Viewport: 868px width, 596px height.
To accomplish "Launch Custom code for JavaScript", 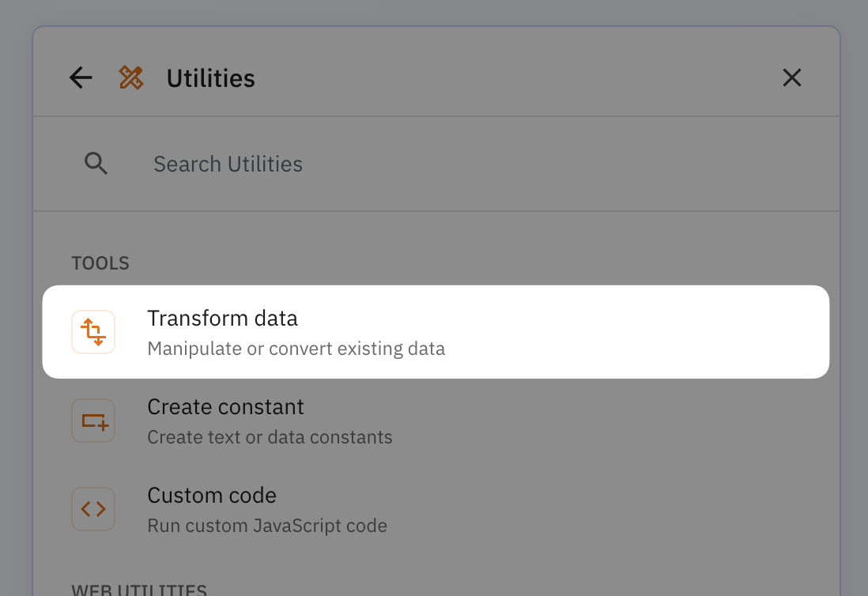I will pos(211,495).
